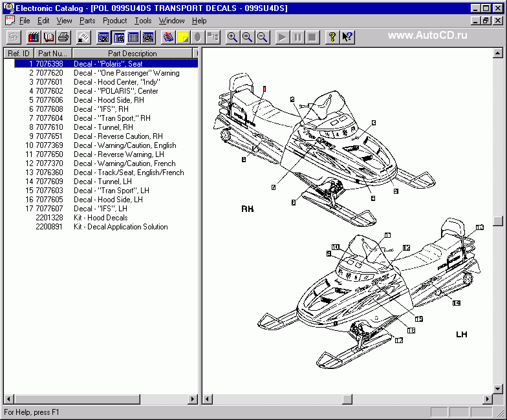
Task: Click the grayed hierarchy tree icon
Action: 213,37
